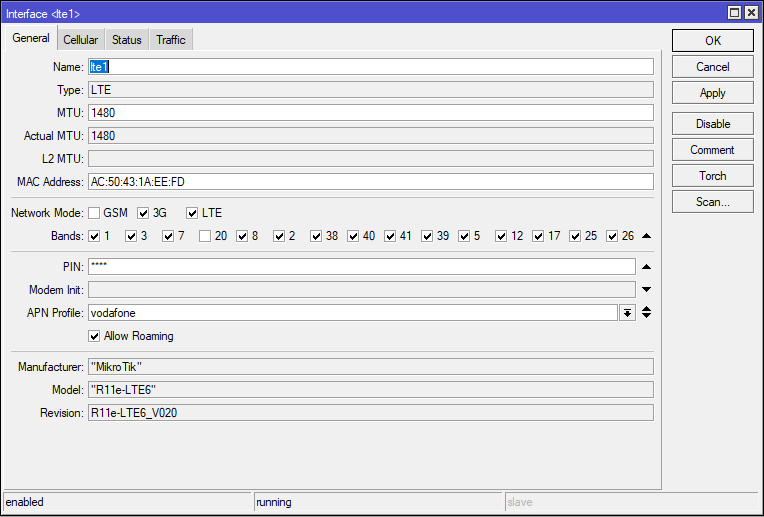Click the APN Profile up/down arrows
Screen dimensions: 764x517
point(647,312)
